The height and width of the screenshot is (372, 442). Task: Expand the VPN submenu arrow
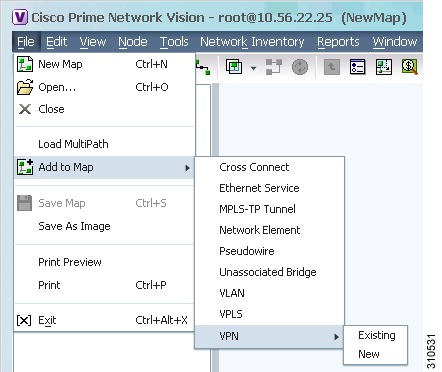[337, 337]
